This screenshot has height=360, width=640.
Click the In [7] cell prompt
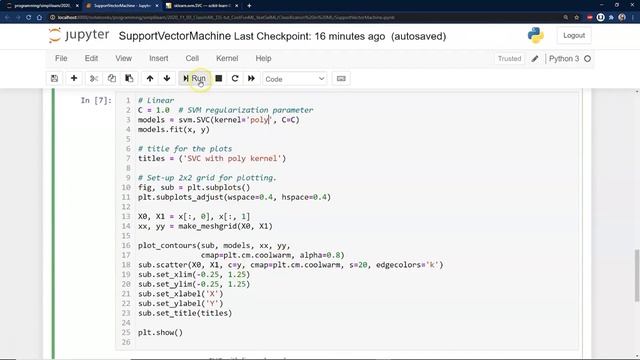click(x=96, y=100)
